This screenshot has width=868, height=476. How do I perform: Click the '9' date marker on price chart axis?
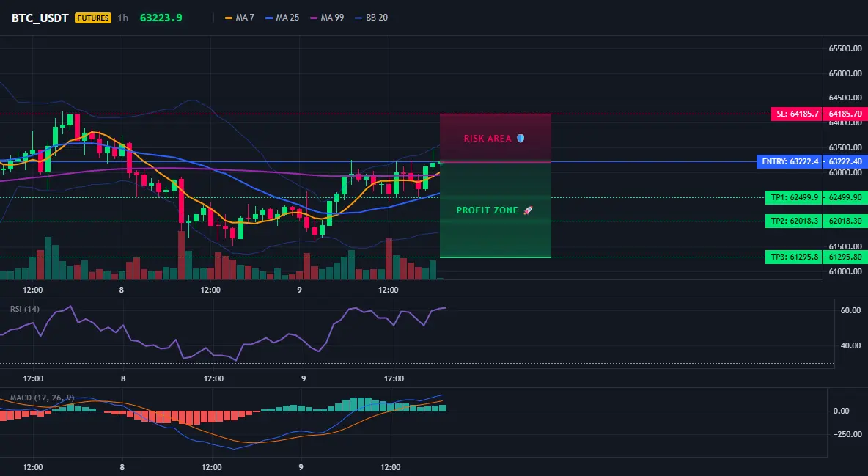(300, 290)
